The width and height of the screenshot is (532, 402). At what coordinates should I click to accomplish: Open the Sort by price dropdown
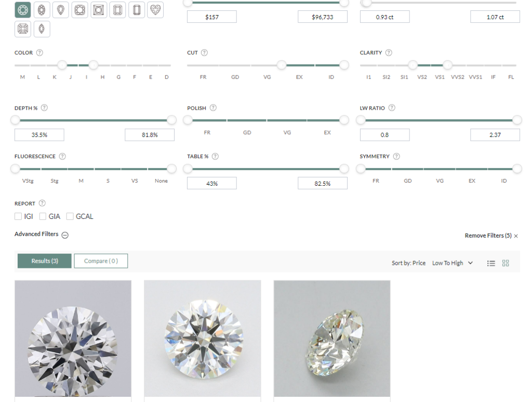pyautogui.click(x=451, y=263)
